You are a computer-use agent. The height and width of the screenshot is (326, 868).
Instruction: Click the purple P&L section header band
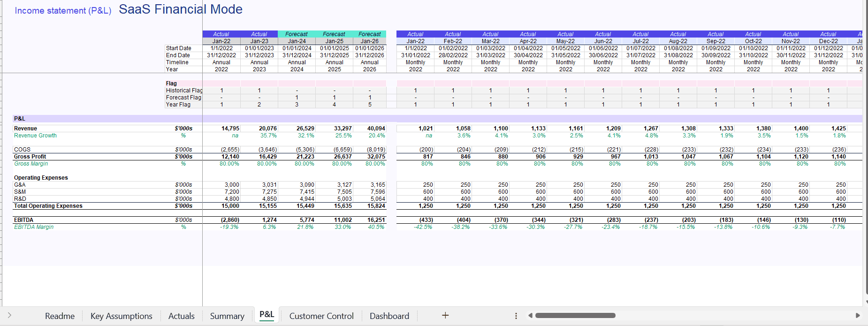[x=437, y=119]
